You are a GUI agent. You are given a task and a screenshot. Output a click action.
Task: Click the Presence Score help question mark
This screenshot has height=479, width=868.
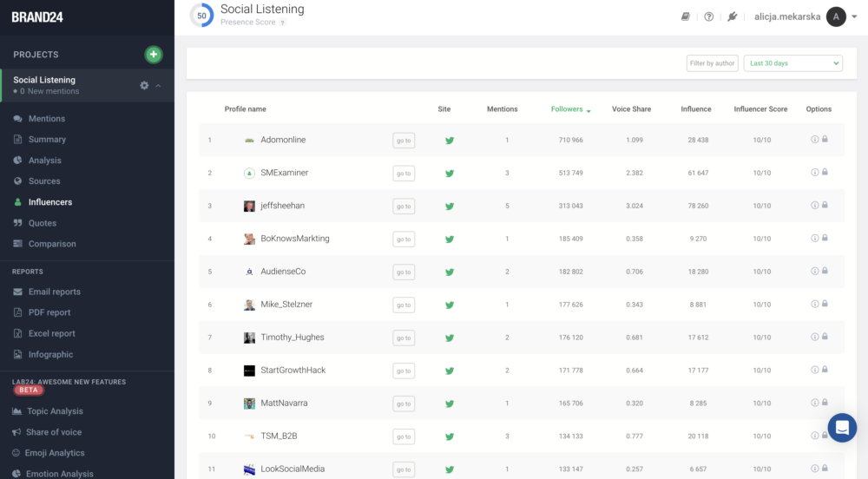click(x=283, y=23)
